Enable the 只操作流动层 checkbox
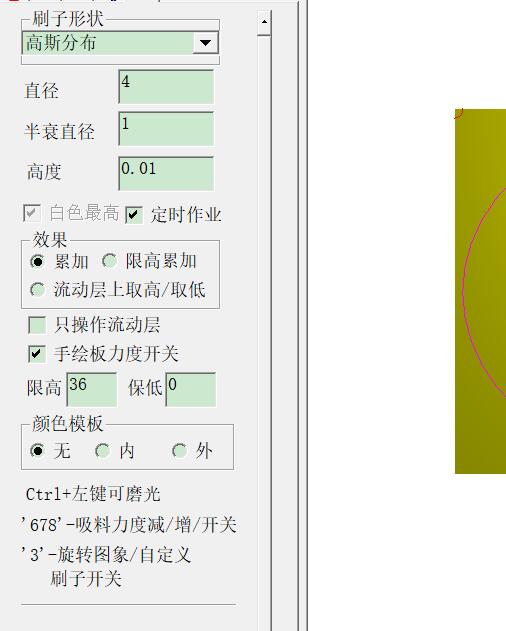Image resolution: width=506 pixels, height=631 pixels. pos(37,325)
